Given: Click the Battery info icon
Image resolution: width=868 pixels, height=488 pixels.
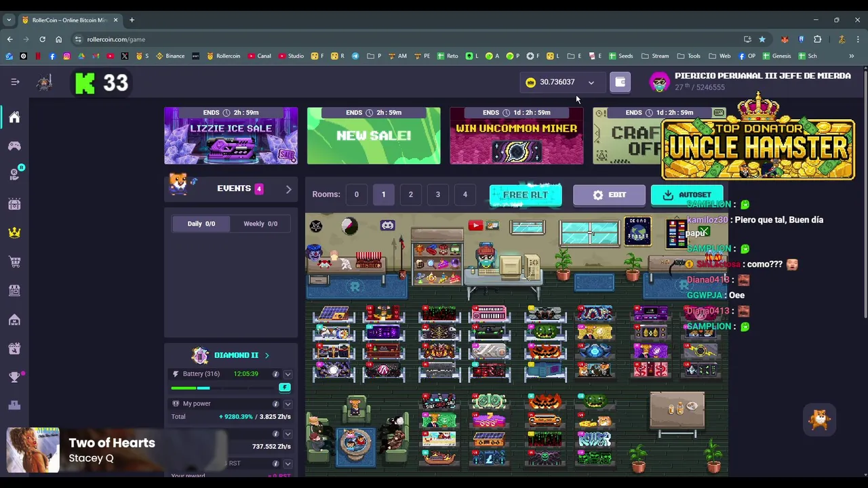Looking at the screenshot, I should (x=275, y=374).
